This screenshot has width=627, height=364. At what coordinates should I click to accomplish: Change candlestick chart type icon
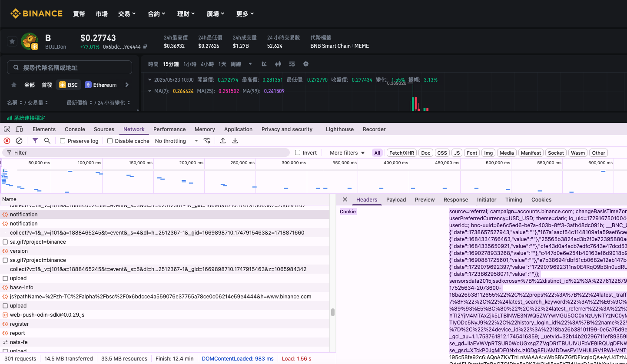(x=278, y=64)
